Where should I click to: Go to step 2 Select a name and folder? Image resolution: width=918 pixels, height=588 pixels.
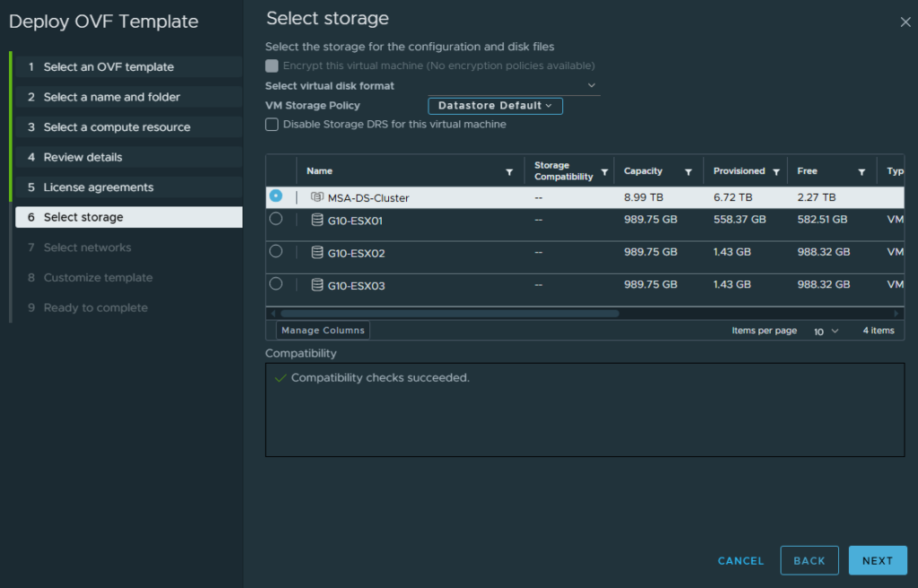(129, 97)
